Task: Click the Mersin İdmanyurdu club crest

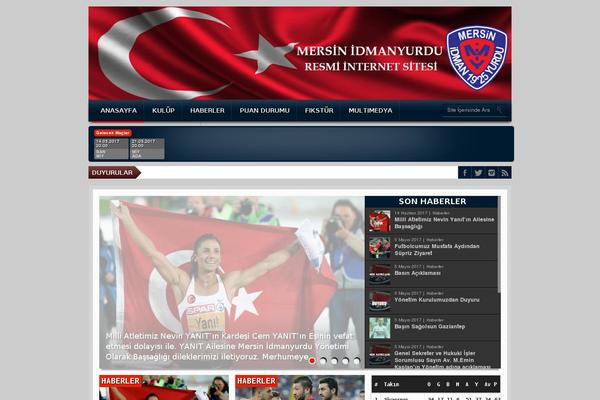Action: click(477, 58)
